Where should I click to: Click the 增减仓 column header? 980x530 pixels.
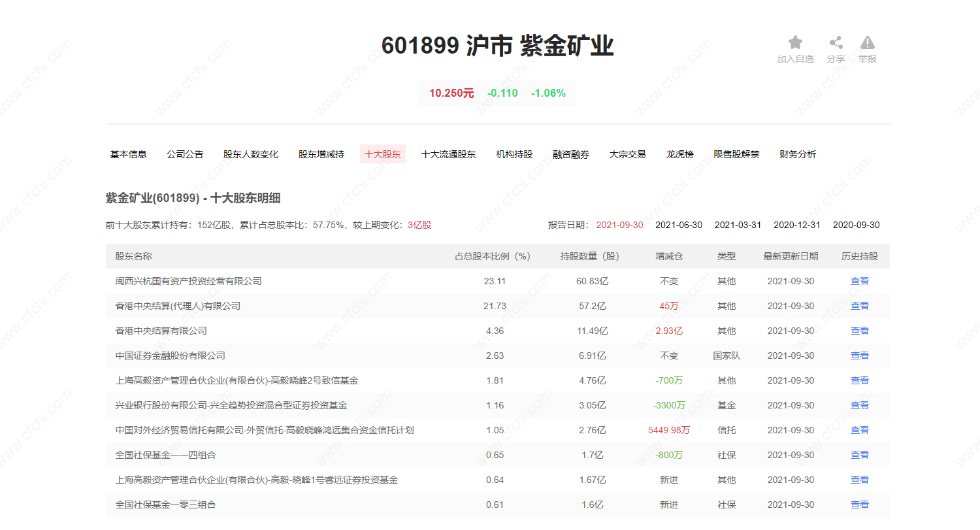point(669,256)
